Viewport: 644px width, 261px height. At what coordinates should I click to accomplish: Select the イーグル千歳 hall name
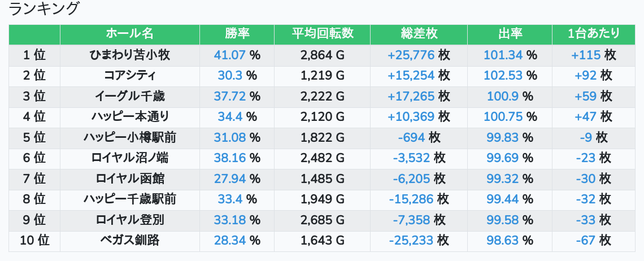pos(130,97)
